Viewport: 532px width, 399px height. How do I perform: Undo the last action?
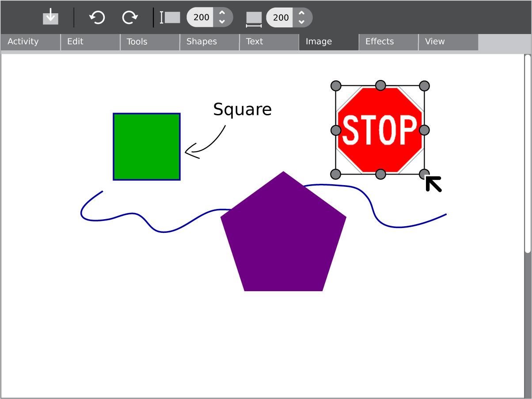click(x=97, y=17)
